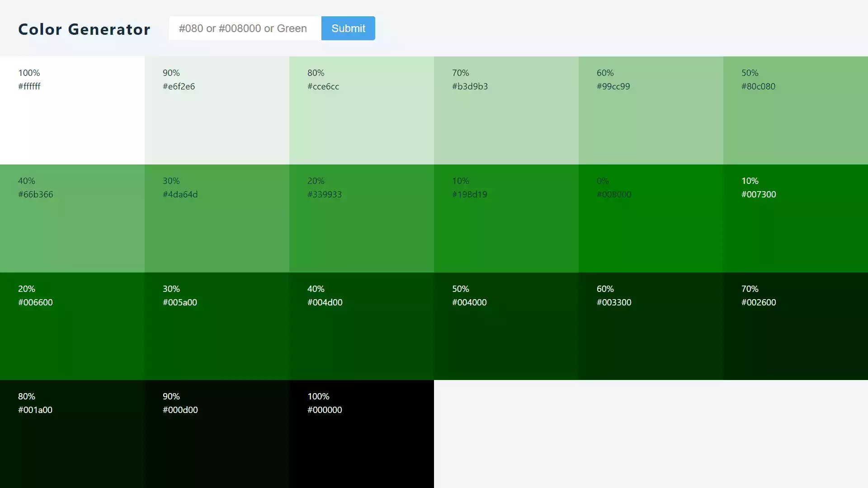Viewport: 868px width, 488px height.
Task: Select the 80% shade swatch #001a00
Action: [x=72, y=434]
